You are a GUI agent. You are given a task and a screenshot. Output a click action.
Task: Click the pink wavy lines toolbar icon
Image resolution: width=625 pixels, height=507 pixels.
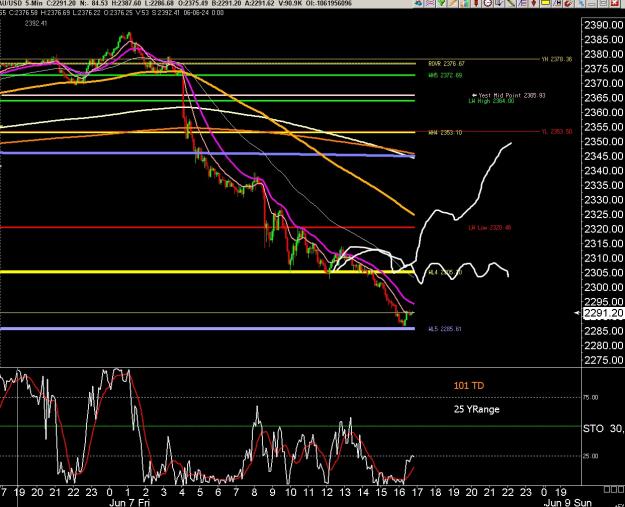coord(430,3)
